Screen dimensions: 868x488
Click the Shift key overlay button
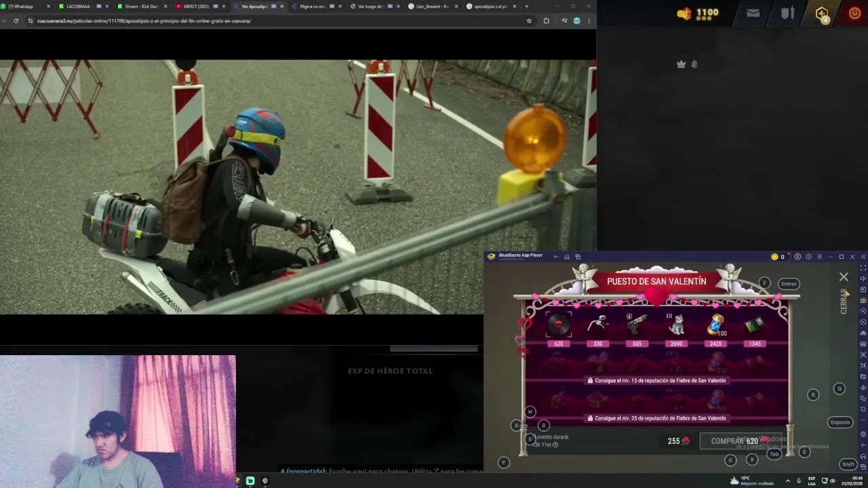click(x=848, y=464)
